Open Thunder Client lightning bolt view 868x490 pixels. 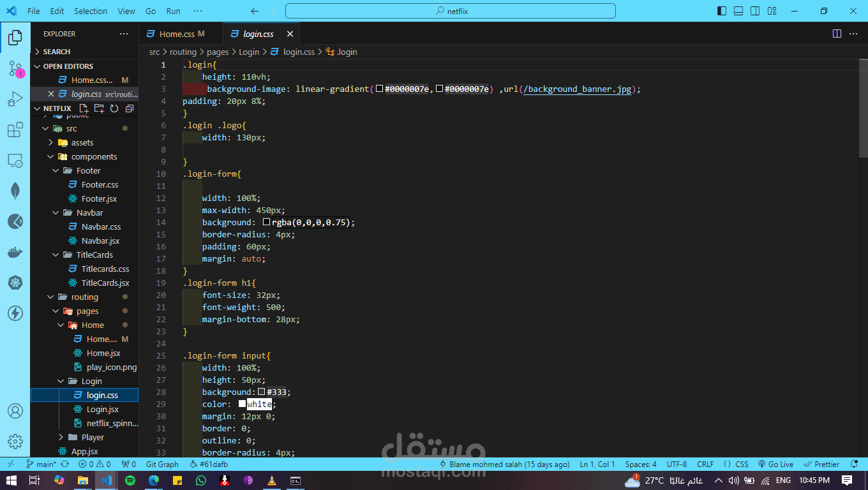point(15,313)
